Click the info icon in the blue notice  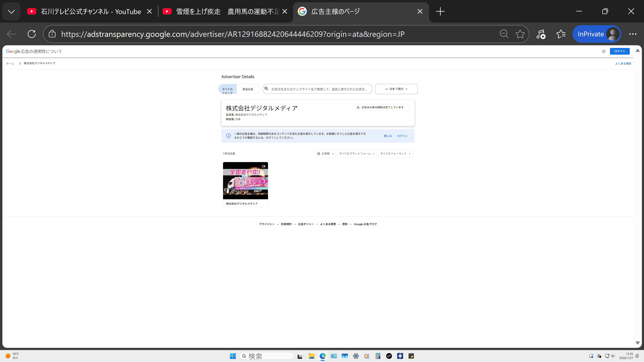(228, 136)
